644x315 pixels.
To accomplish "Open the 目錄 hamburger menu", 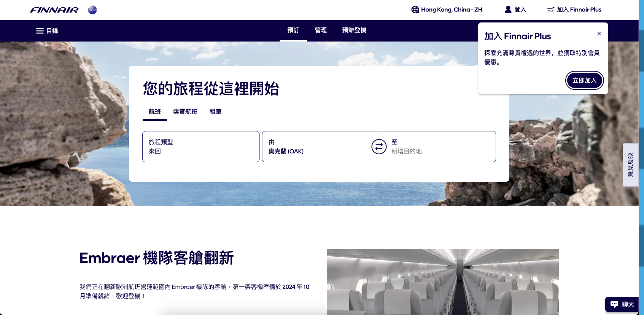I will pyautogui.click(x=47, y=31).
